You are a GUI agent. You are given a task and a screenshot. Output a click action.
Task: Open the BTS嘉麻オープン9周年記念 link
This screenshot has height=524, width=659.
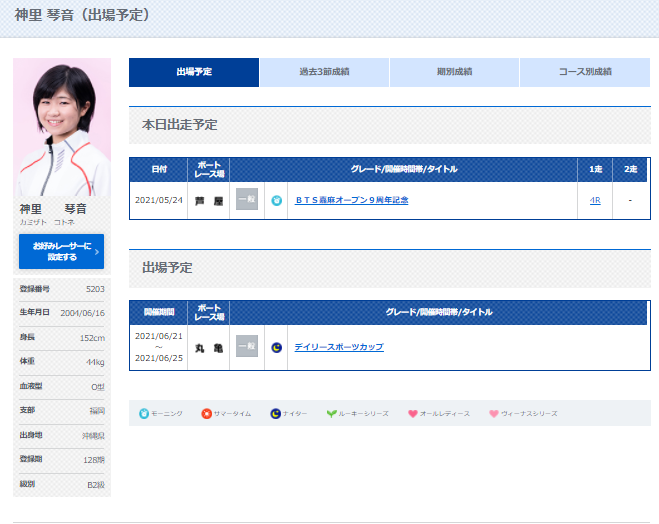click(x=351, y=200)
